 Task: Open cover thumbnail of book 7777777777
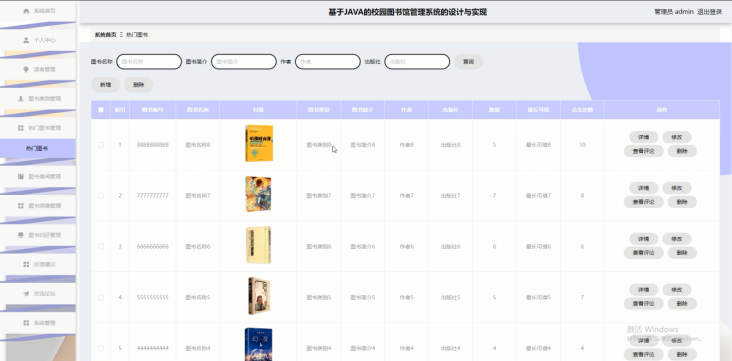coord(258,194)
